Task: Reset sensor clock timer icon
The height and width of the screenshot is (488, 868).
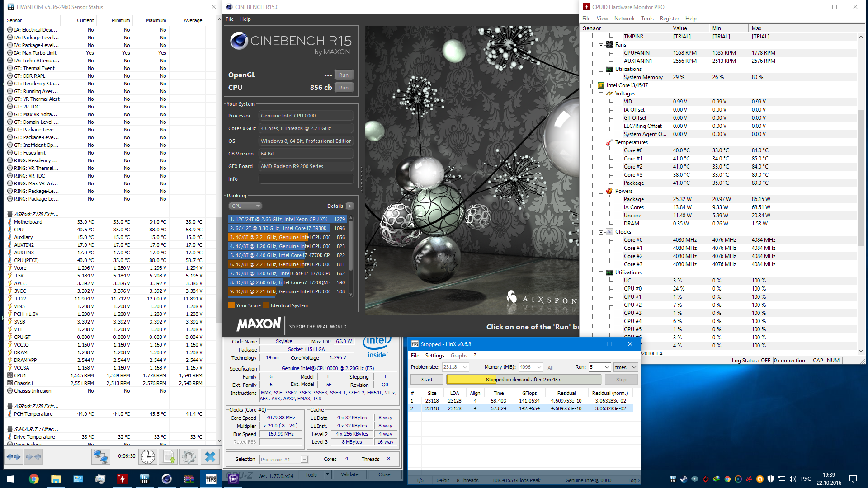Action: click(x=148, y=457)
